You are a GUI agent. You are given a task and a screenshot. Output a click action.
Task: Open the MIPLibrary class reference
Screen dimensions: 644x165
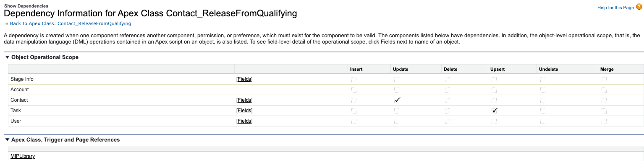23,156
